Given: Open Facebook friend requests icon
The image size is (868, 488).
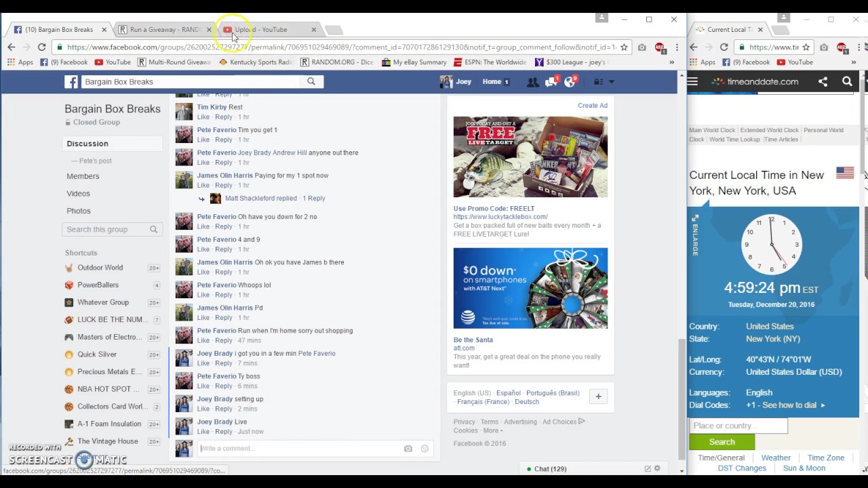Looking at the screenshot, I should [533, 82].
